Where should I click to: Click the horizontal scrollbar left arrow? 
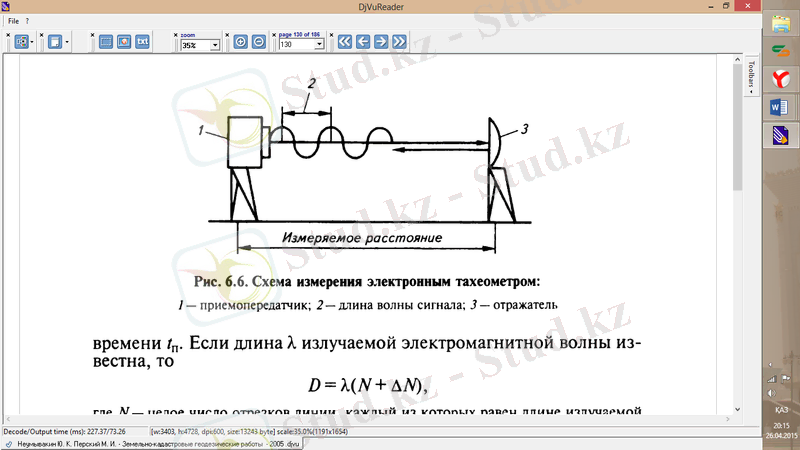coord(8,419)
